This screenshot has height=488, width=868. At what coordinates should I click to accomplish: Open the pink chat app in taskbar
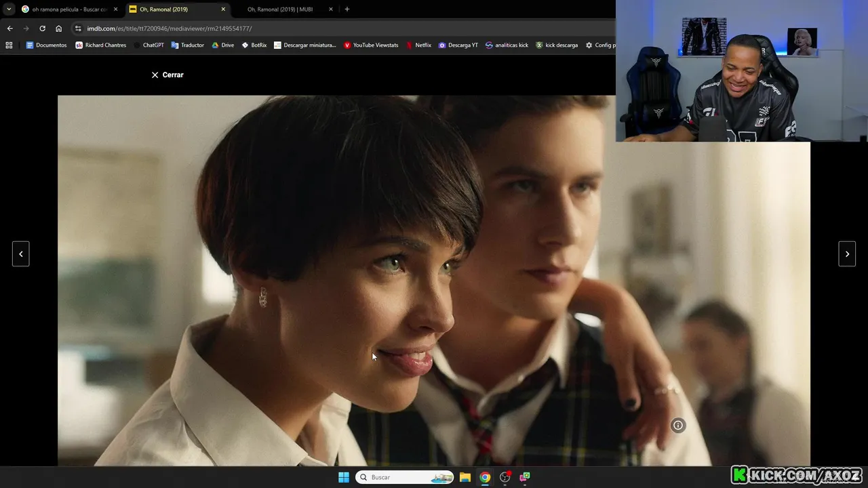[524, 477]
